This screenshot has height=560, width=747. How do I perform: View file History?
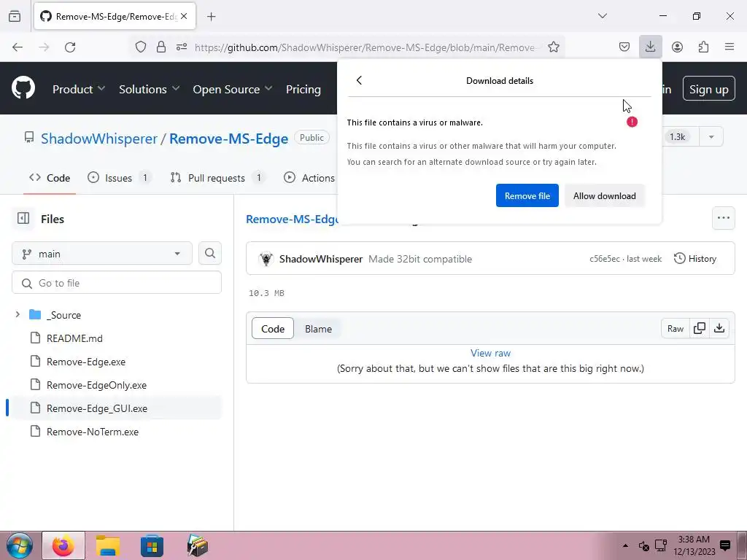click(x=695, y=259)
